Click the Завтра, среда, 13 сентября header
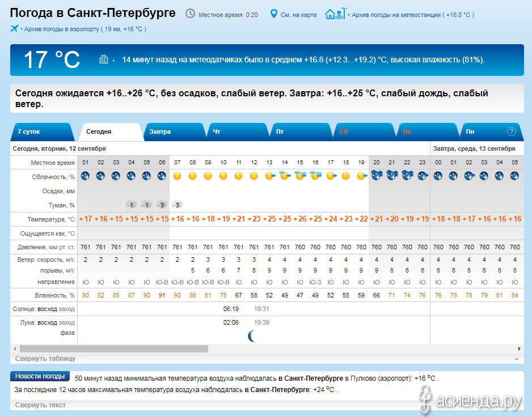Screen dimensions: 532x417 [474, 148]
